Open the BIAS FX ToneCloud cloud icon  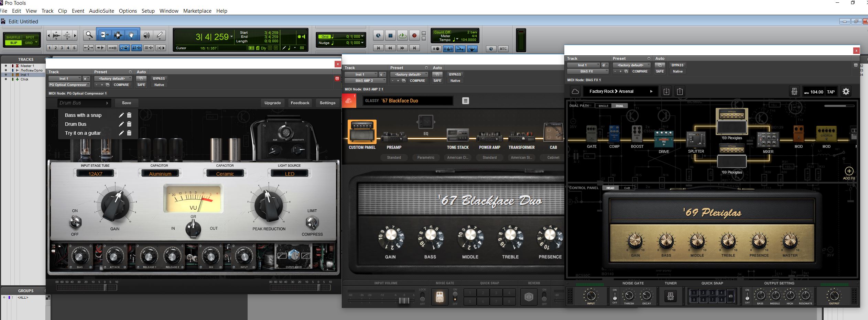pos(575,91)
